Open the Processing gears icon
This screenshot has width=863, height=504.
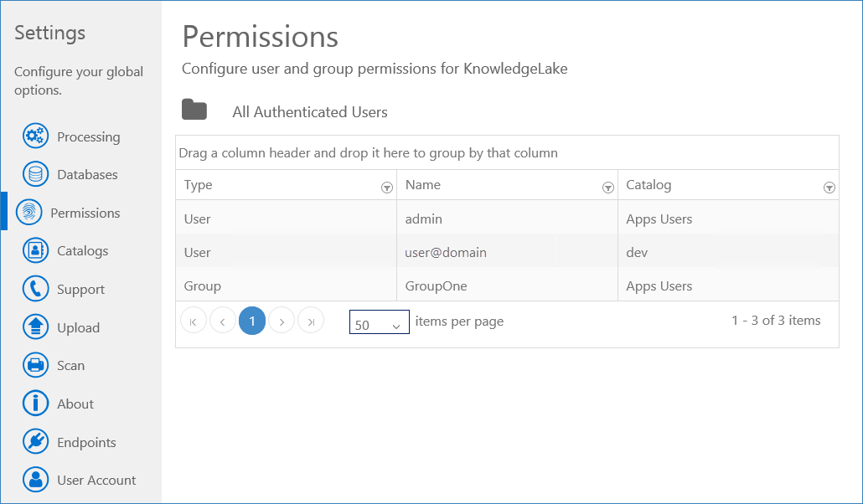[x=36, y=136]
